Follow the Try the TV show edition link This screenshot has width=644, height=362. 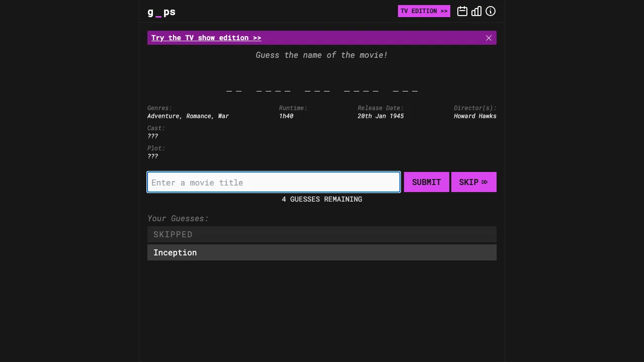point(206,38)
